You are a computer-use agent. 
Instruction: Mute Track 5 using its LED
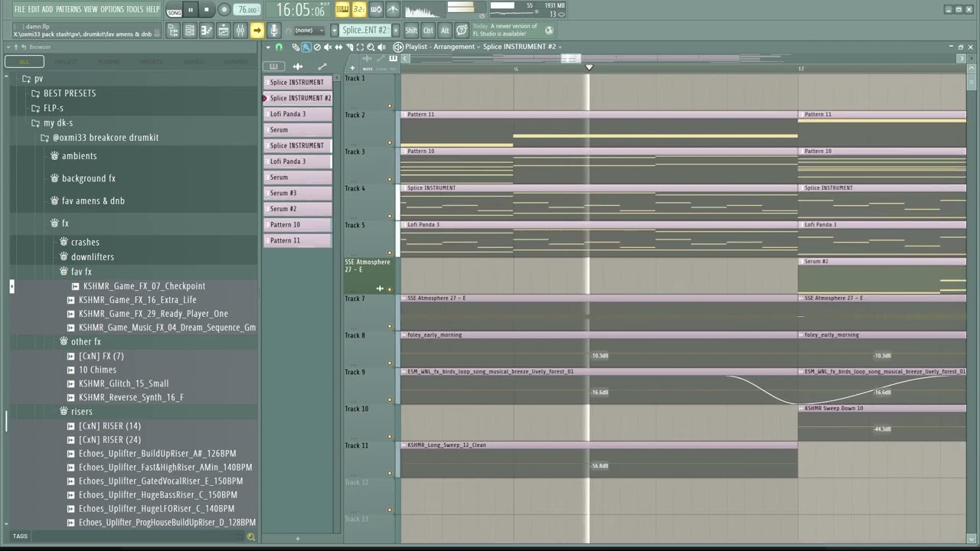coord(390,253)
